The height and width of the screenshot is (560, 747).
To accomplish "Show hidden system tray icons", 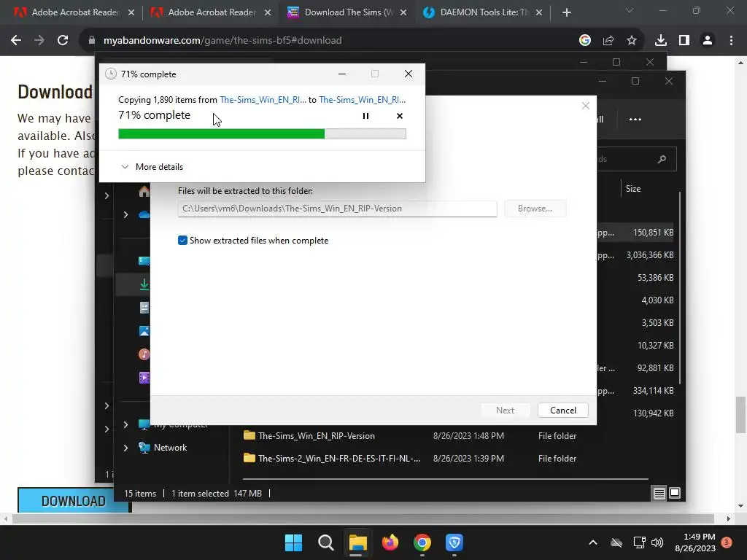I will click(593, 542).
